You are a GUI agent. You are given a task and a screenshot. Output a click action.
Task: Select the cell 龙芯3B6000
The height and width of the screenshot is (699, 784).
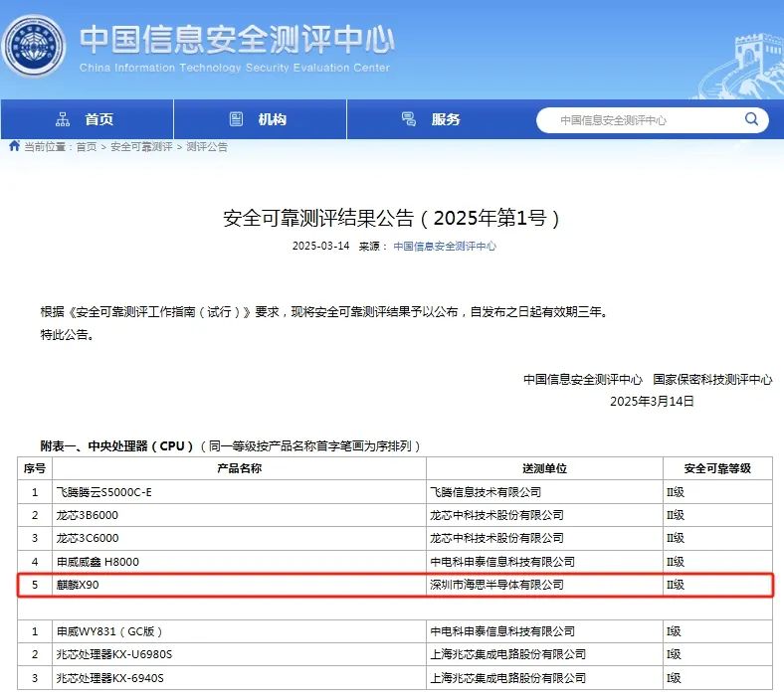point(239,515)
